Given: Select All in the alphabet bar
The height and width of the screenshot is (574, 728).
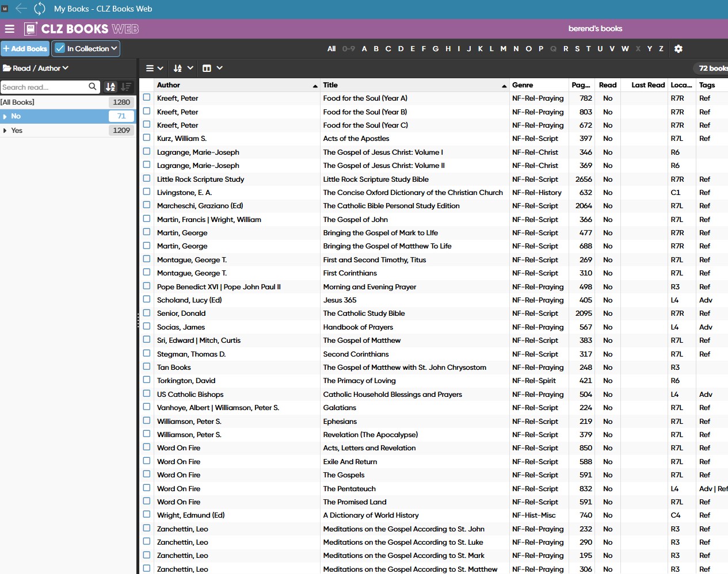Looking at the screenshot, I should point(331,49).
